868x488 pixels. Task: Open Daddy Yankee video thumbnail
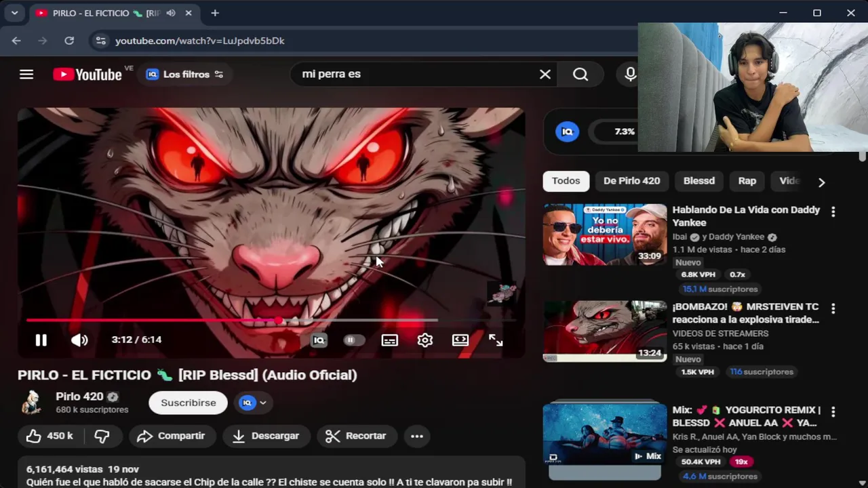click(x=605, y=235)
